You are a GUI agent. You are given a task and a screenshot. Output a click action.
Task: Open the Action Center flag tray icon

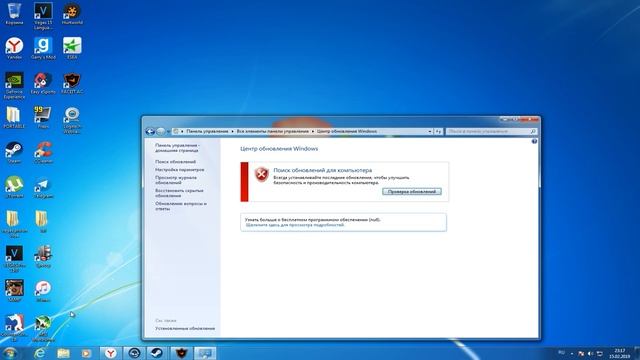581,353
